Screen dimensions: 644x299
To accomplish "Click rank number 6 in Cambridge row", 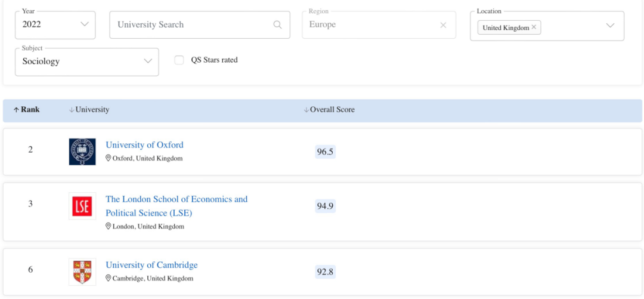I will [x=30, y=270].
